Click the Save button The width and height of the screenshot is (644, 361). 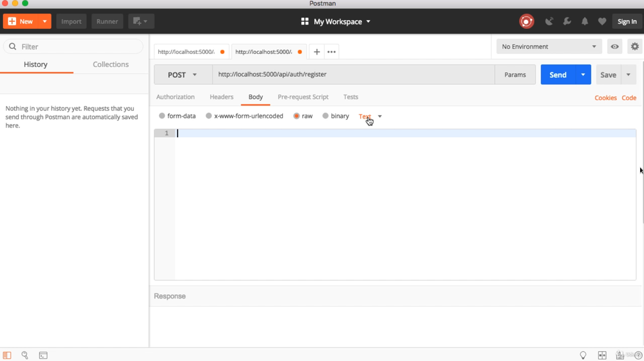[x=609, y=75]
